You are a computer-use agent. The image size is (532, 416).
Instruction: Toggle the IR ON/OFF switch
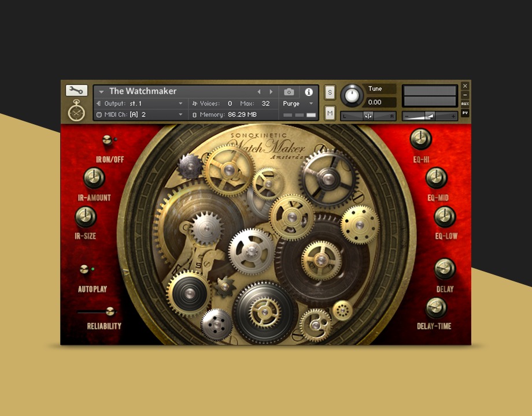[108, 140]
